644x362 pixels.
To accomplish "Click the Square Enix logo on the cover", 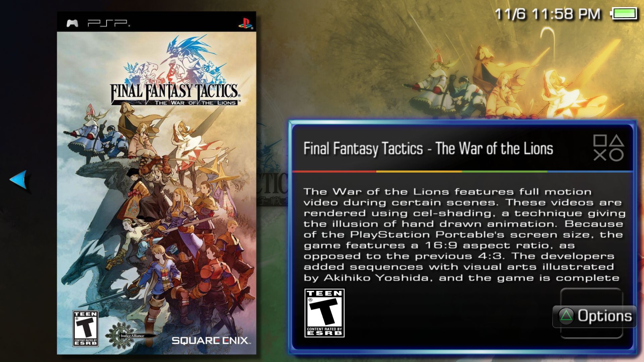I will pos(211,341).
